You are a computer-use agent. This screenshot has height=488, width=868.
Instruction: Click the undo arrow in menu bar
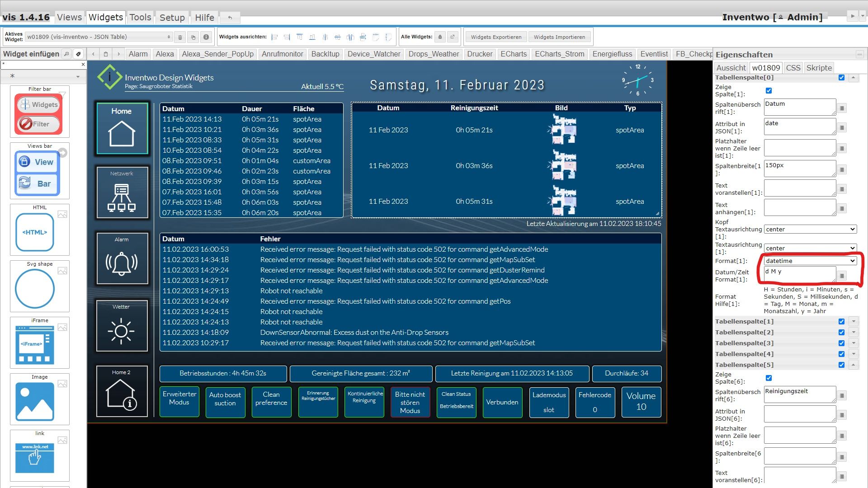click(x=230, y=18)
